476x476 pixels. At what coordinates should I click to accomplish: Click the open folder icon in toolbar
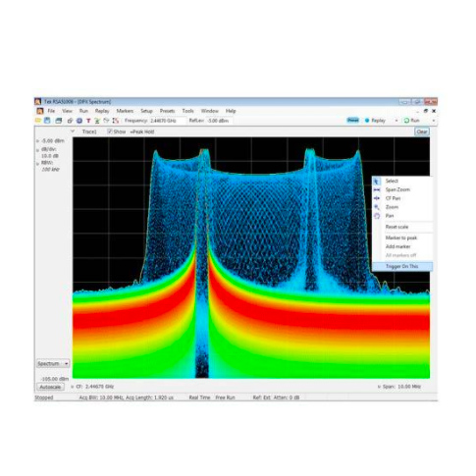[x=38, y=121]
